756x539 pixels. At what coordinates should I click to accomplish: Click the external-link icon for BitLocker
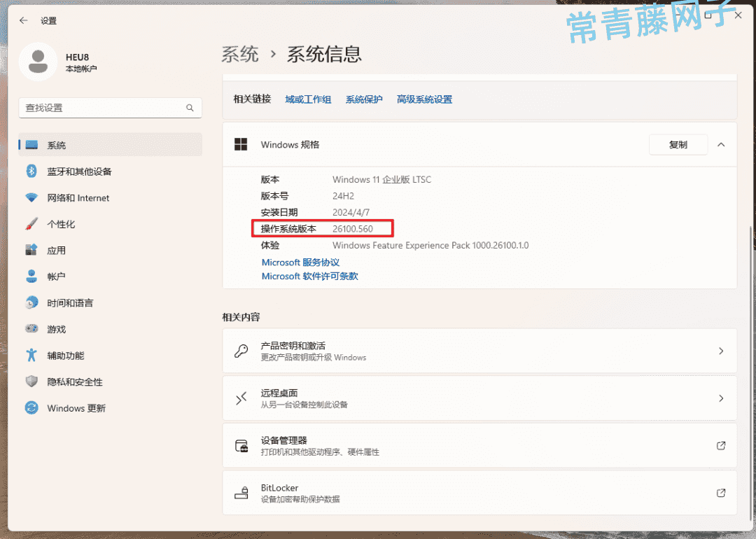tap(721, 493)
